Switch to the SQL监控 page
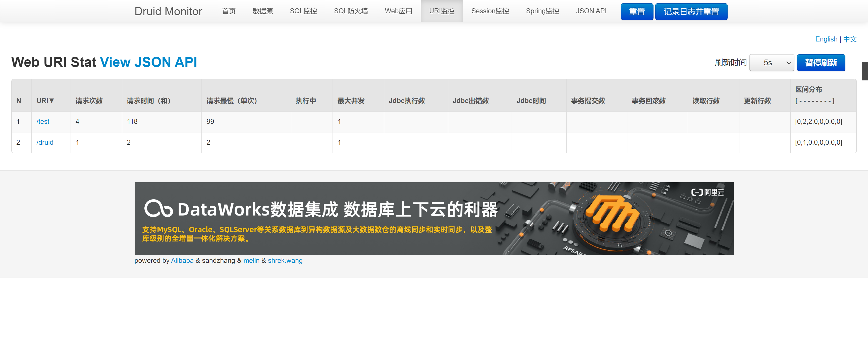The image size is (868, 337). (303, 11)
